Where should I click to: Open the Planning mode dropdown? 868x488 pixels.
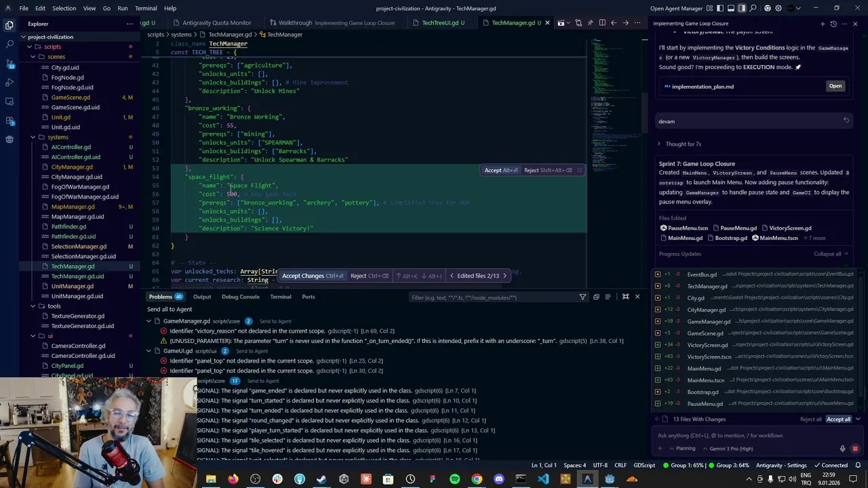[x=682, y=449]
